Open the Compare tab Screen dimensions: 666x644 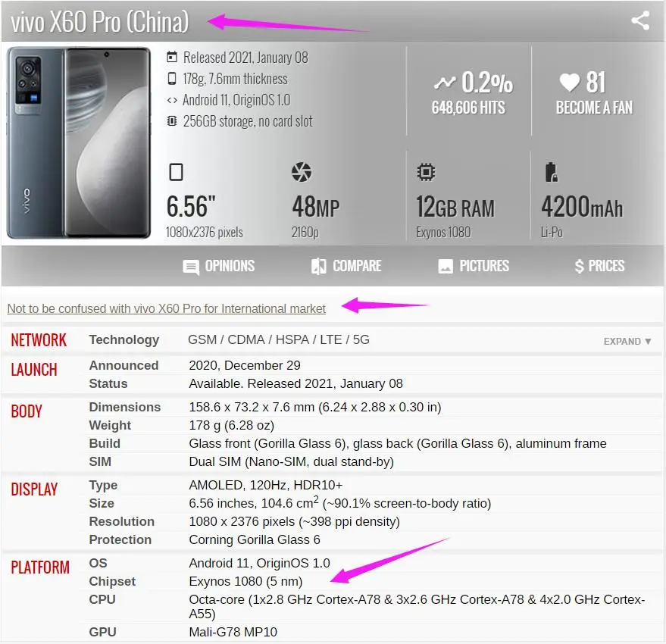tap(346, 267)
